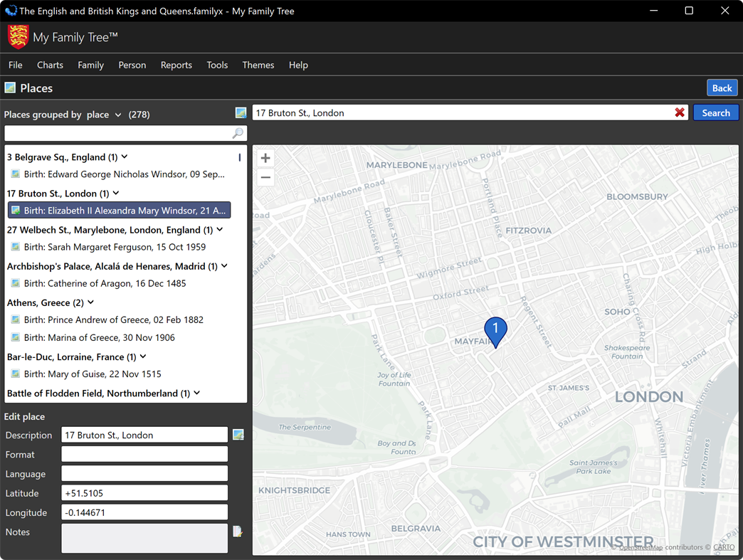Viewport: 743px width, 560px height.
Task: Click the places list scrollbar thumb
Action: coord(240,157)
